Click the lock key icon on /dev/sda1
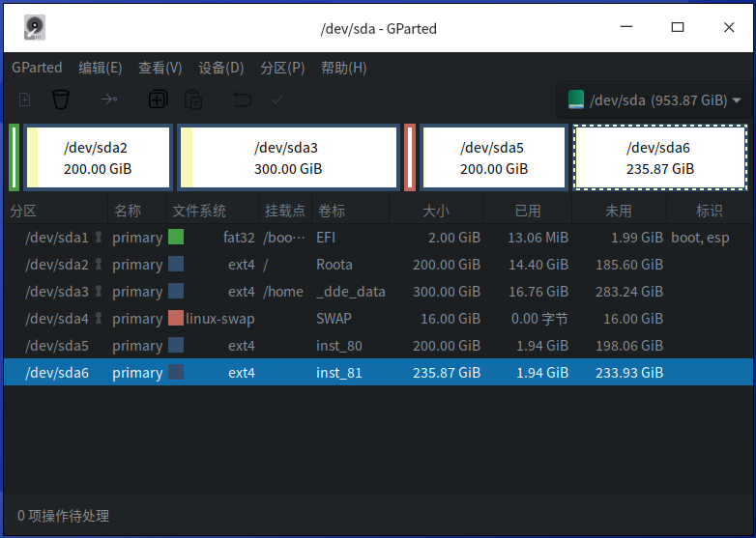The height and width of the screenshot is (538, 756). point(99,237)
